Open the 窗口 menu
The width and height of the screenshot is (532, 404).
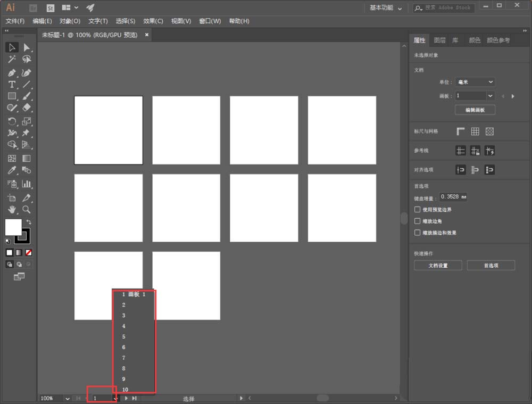click(210, 21)
